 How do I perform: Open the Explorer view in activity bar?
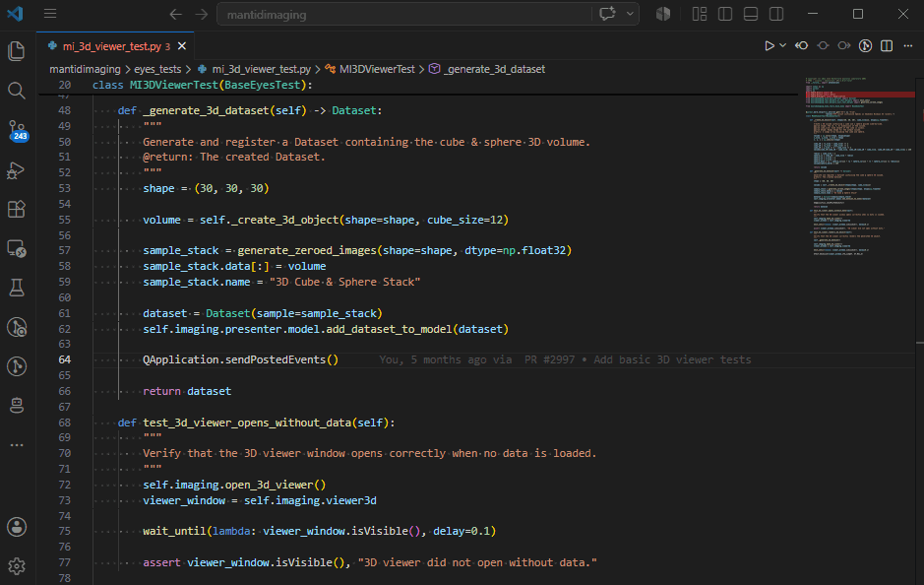pos(17,51)
